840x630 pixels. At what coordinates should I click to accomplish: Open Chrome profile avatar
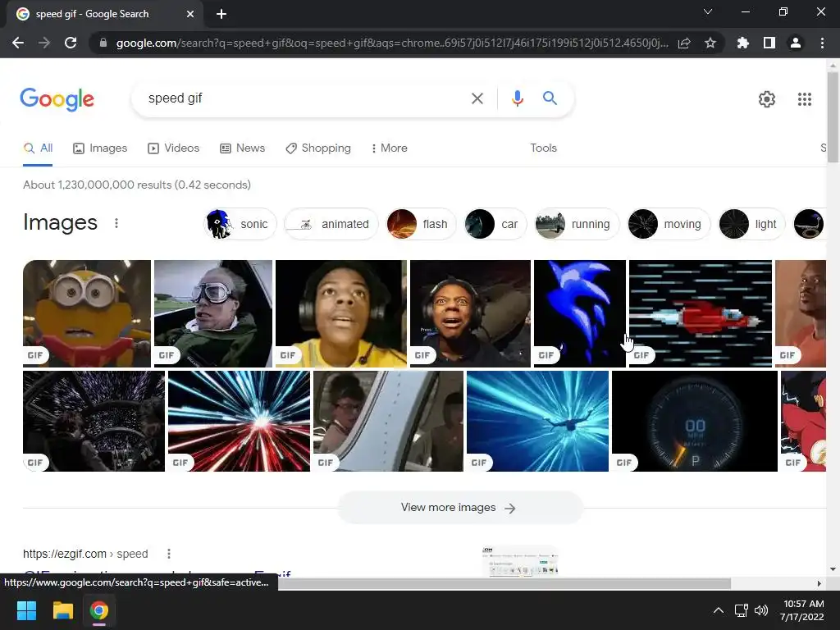coord(796,43)
